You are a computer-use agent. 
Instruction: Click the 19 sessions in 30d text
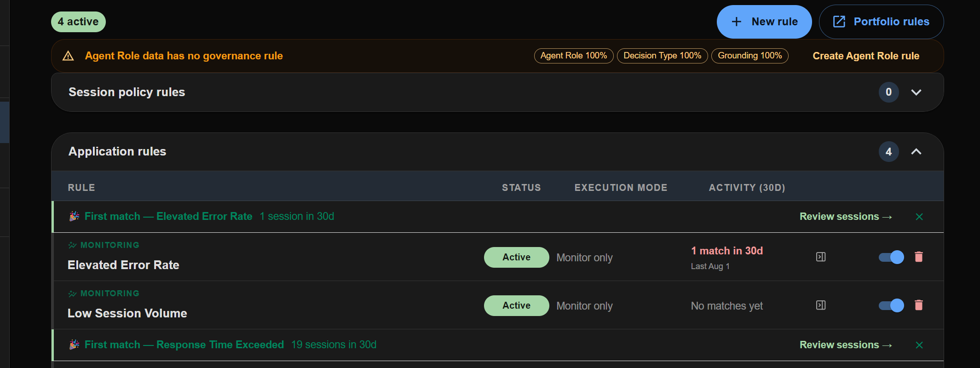(x=334, y=345)
